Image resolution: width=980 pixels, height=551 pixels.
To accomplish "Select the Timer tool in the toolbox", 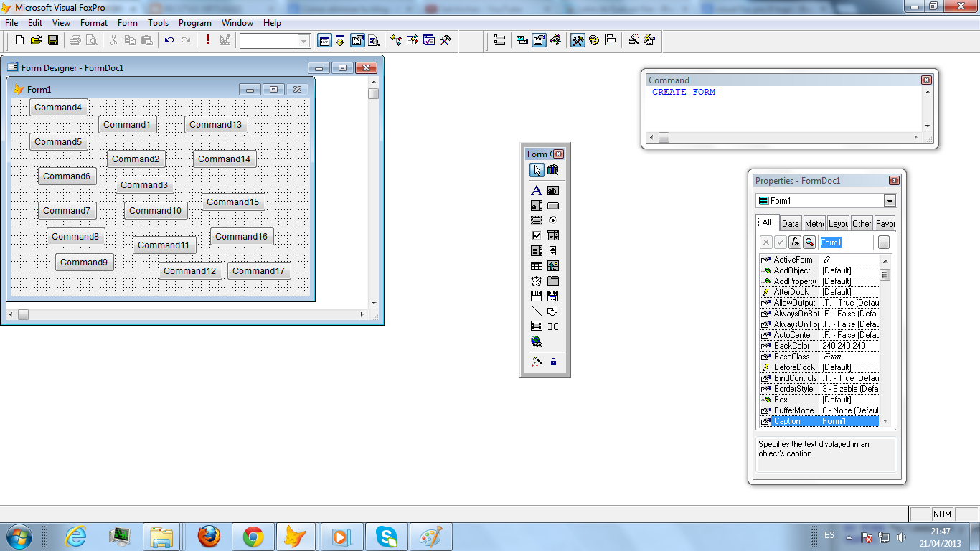I will tap(537, 281).
